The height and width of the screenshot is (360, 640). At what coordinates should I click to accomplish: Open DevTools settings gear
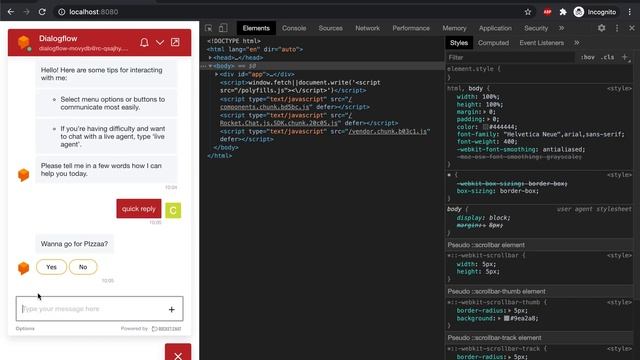click(x=601, y=28)
